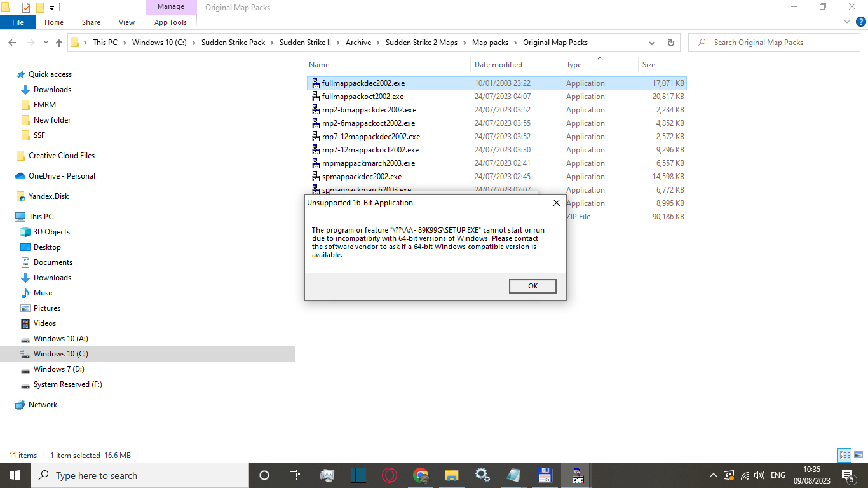Open the volume control in system tray
The width and height of the screenshot is (868, 488).
(759, 475)
